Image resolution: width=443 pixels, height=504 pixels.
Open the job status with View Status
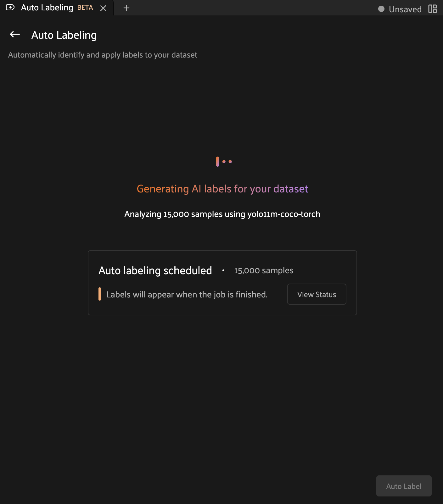[317, 294]
